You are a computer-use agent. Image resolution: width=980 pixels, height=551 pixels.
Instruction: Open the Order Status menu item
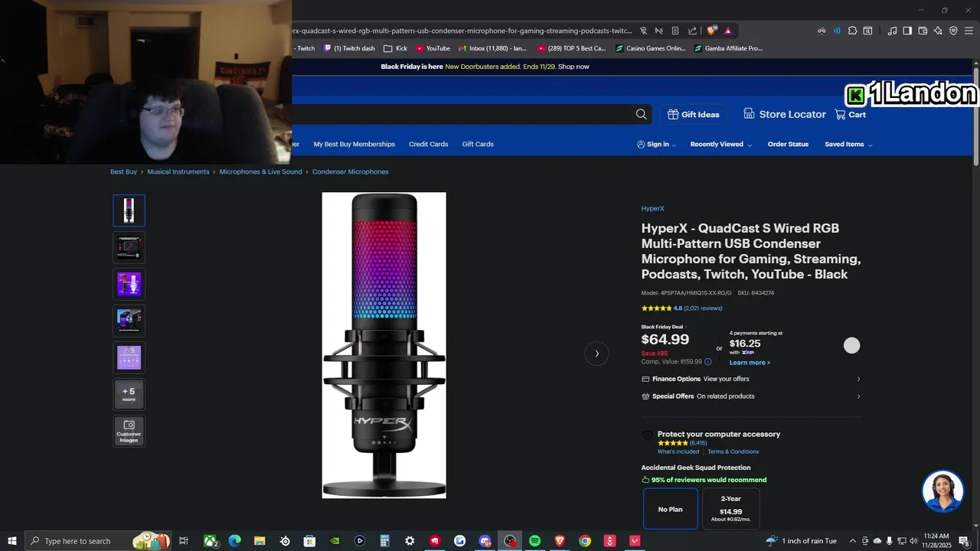788,144
